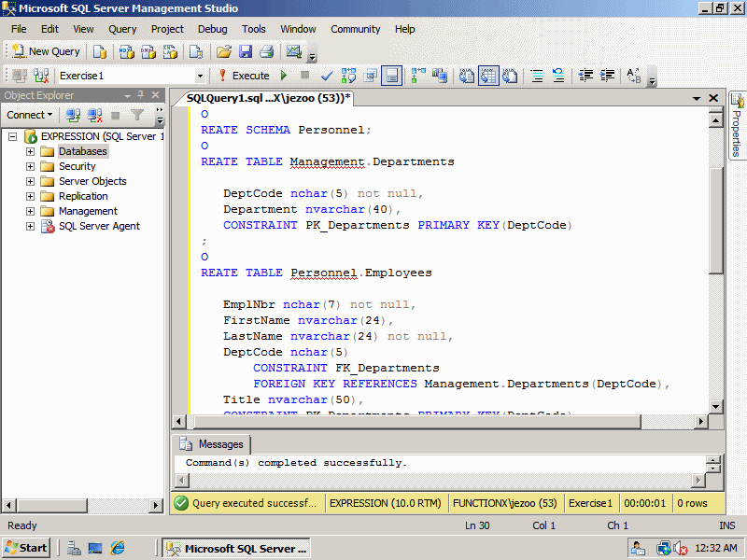Comment out the selected lines
Viewport: 747px width, 560px height.
coord(537,76)
